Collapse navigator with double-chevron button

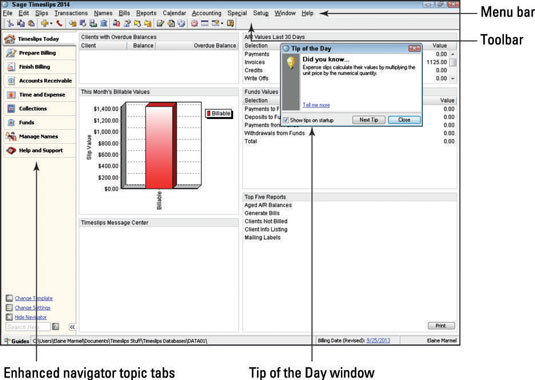[72, 327]
